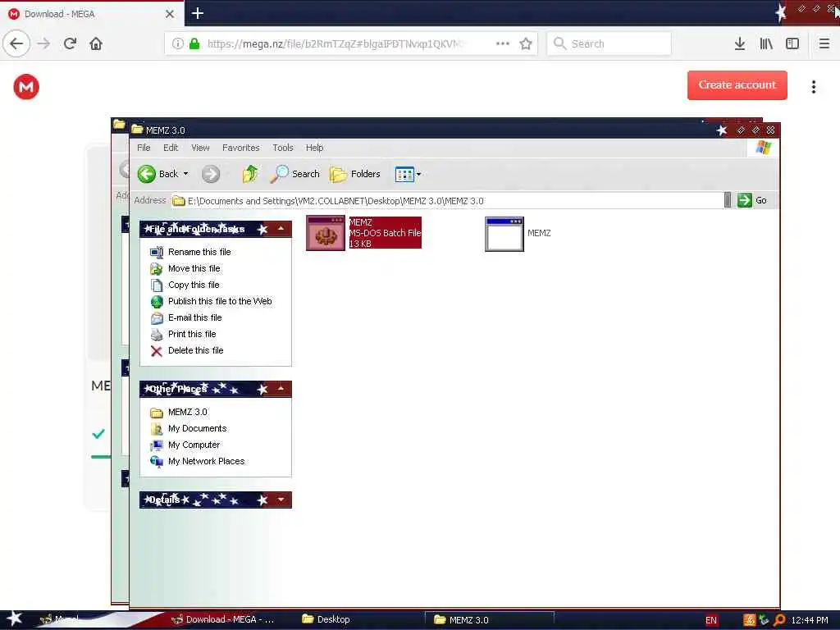
Task: Collapse the Other Places panel
Action: 281,389
